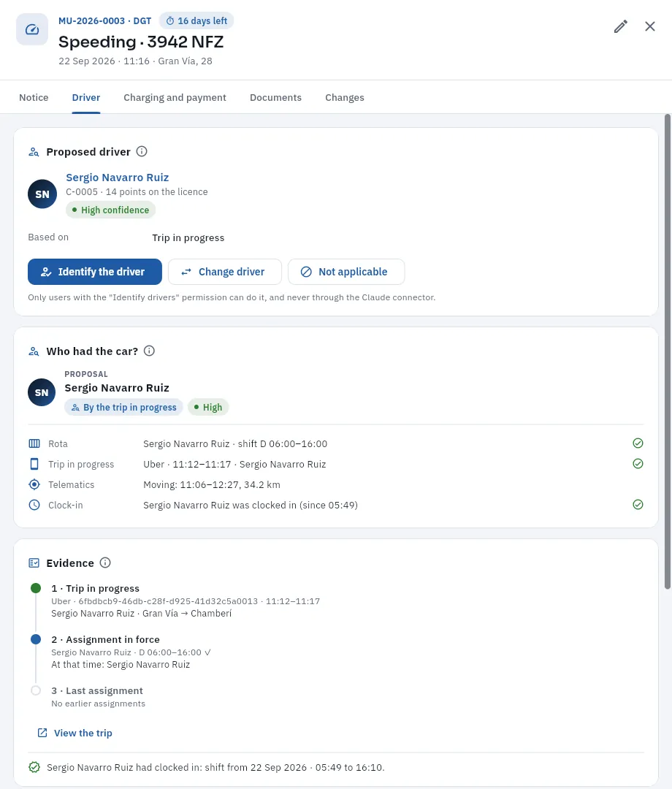The image size is (672, 789).
Task: Click the text No earlier assignments
Action: [x=98, y=704]
